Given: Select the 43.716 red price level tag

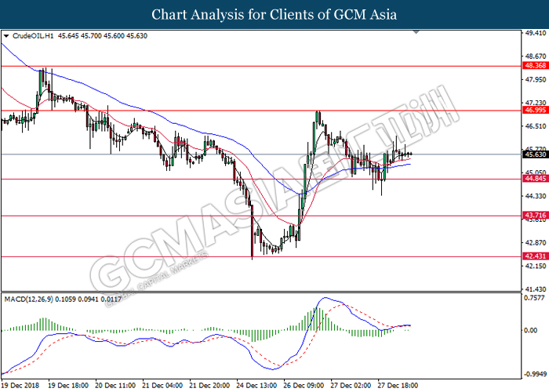Looking at the screenshot, I should coord(535,216).
